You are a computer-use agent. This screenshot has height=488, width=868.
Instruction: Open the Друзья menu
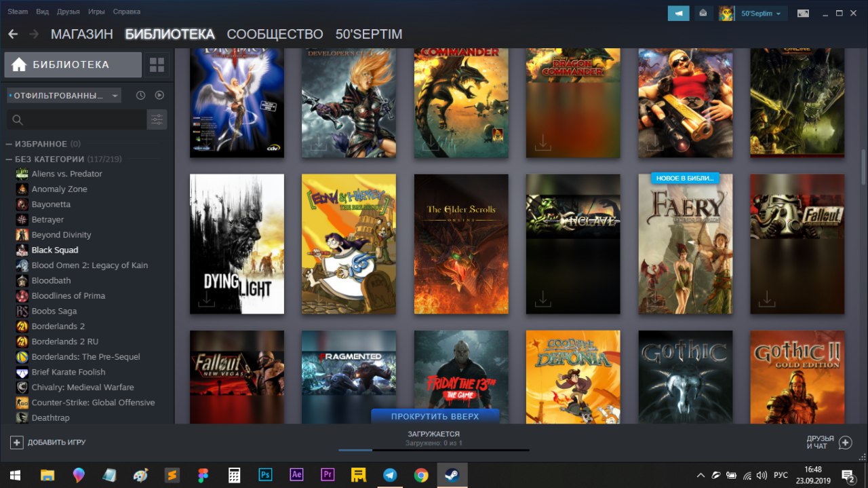coord(68,12)
